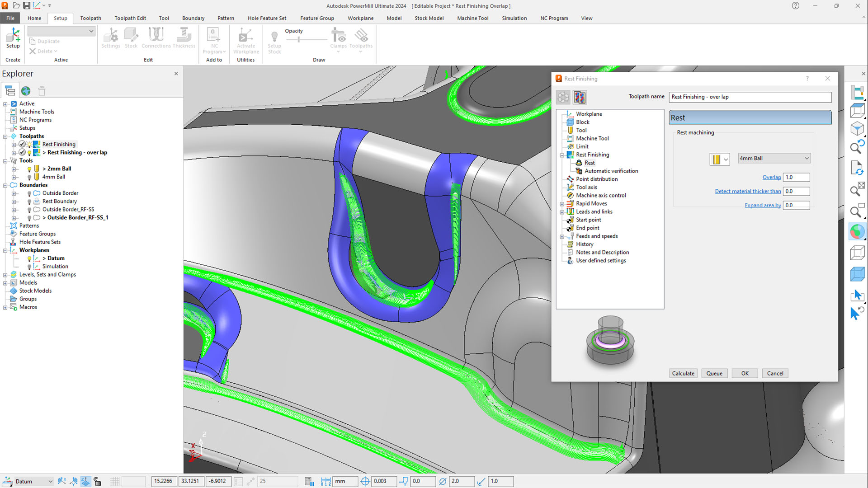Expand the Leads and links tree node
868x488 pixels.
tap(562, 212)
